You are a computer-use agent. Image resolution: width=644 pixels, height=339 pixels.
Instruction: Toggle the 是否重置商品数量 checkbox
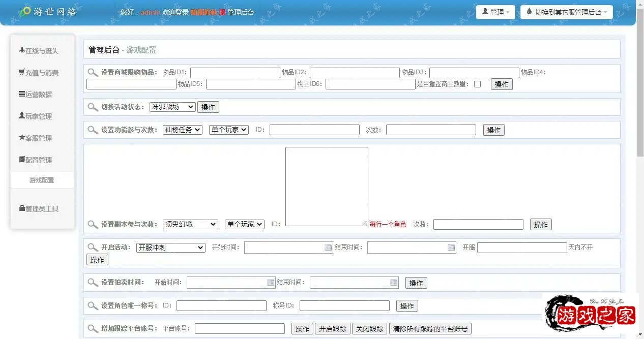[x=477, y=84]
